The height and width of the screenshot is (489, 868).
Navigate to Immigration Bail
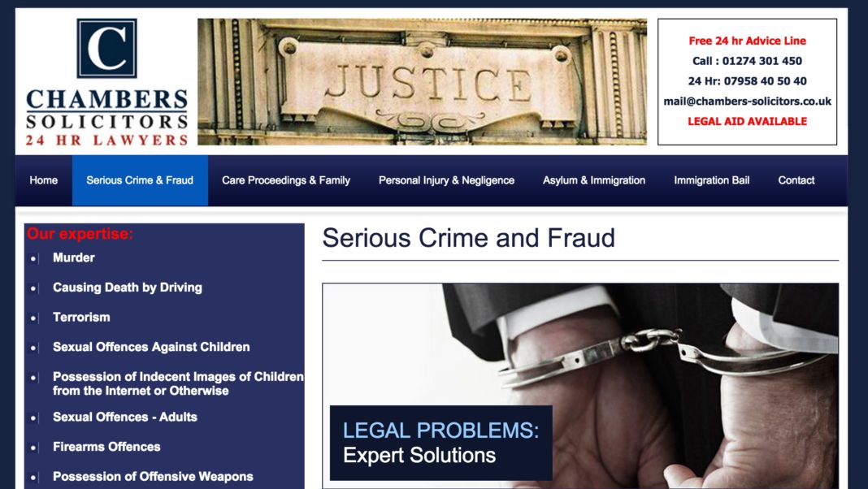(712, 180)
